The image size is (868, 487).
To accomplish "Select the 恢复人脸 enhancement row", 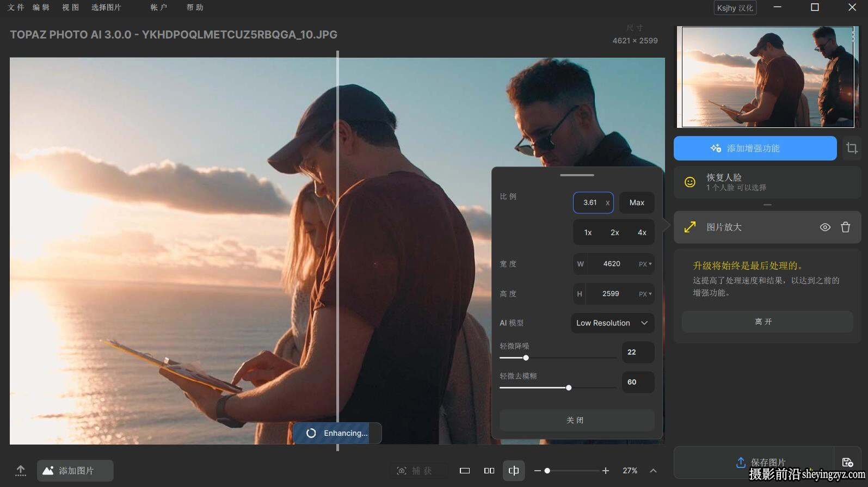I will pyautogui.click(x=767, y=182).
